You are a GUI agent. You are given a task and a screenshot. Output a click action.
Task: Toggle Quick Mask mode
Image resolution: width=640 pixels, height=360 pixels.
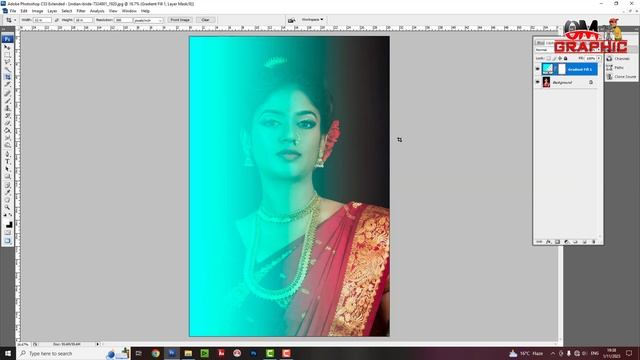[7, 232]
